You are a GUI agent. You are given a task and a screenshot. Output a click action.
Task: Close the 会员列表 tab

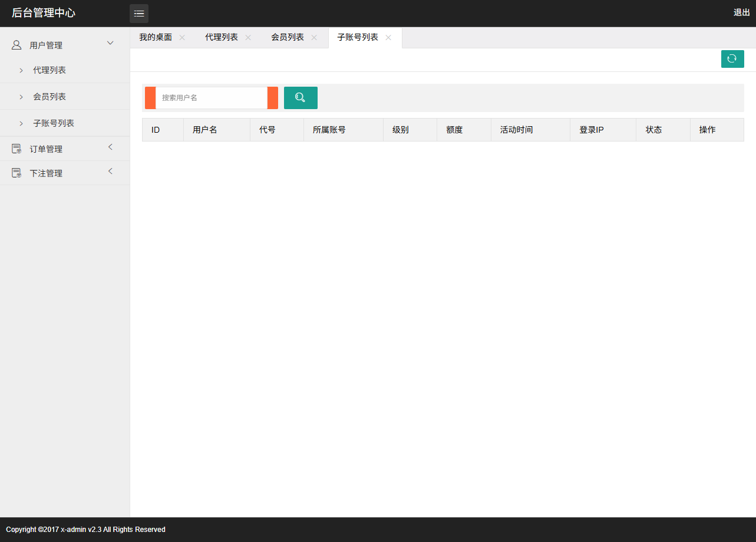[314, 38]
